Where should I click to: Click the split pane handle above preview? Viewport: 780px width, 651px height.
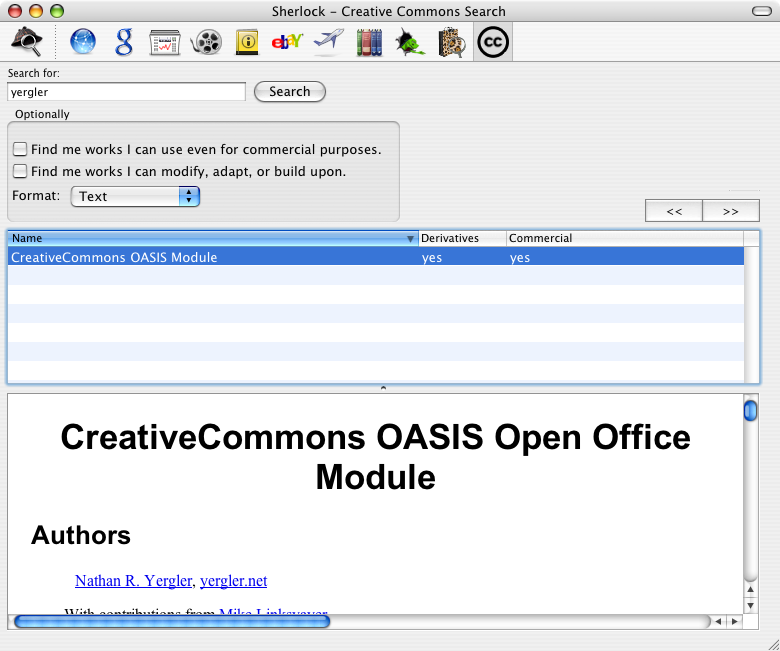(383, 388)
